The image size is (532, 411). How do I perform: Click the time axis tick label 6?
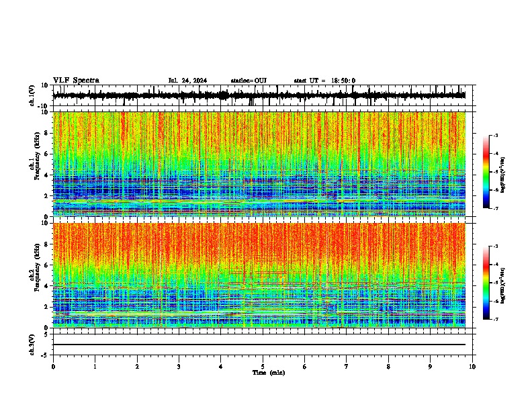point(305,367)
